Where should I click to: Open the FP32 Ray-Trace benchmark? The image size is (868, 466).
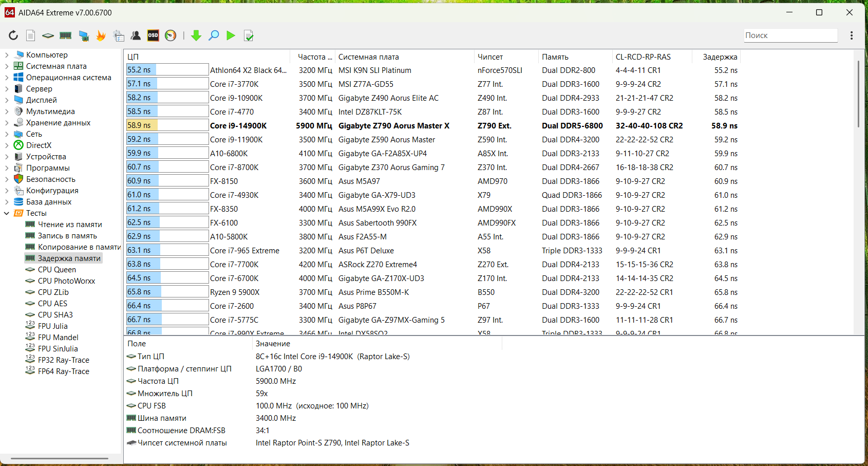click(x=64, y=360)
